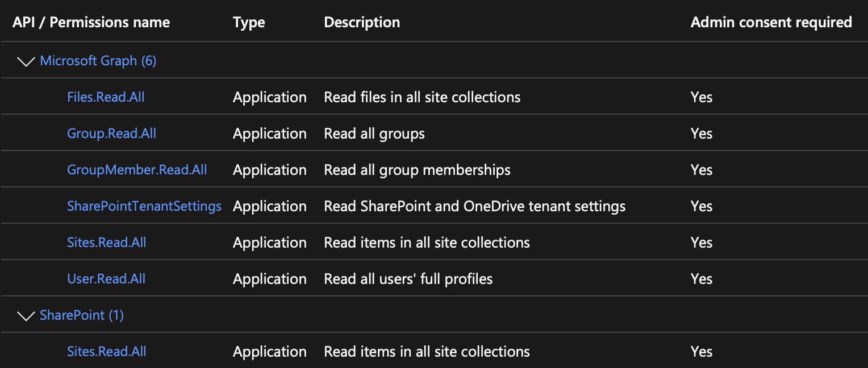Open Sites.Read.All under Microsoft Graph
868x368 pixels.
click(106, 242)
